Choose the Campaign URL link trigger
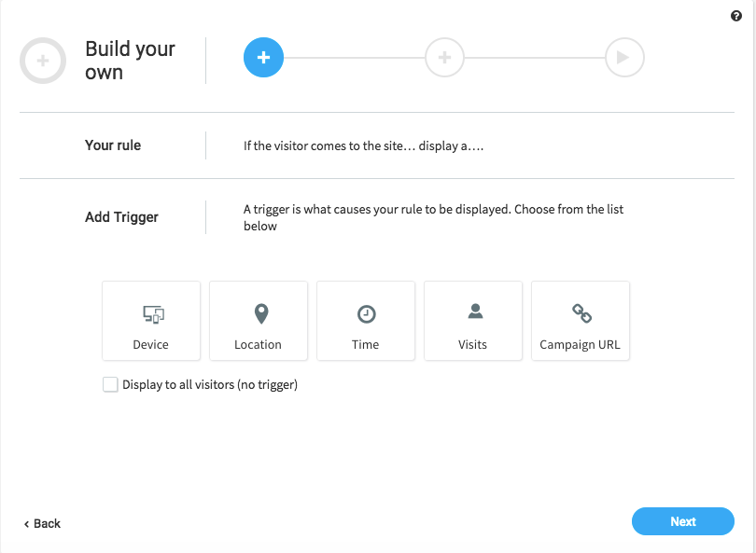Screen dimensions: 756x553 [581, 313]
